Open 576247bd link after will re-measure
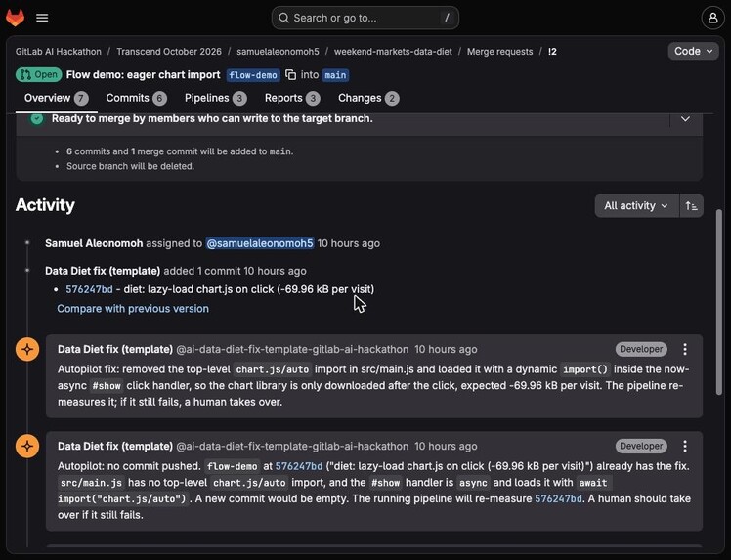The height and width of the screenshot is (560, 731). (558, 498)
